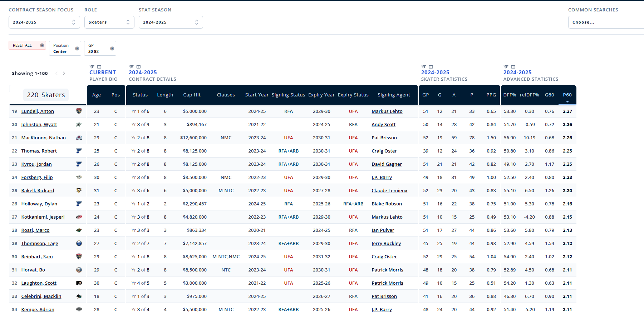Viewport: 644px width, 324px height.
Task: Go to next page of skaters
Action: pos(64,73)
